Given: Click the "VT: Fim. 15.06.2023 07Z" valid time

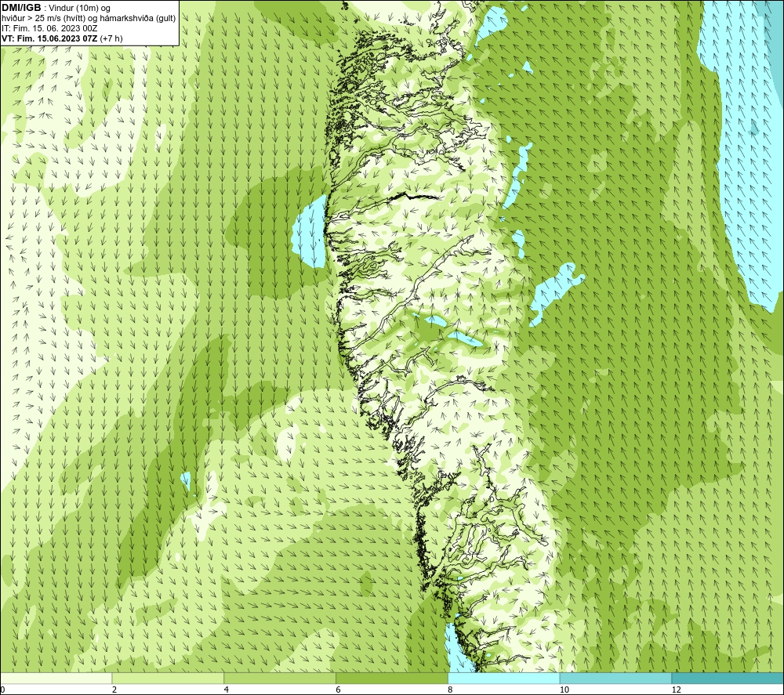Looking at the screenshot, I should pyautogui.click(x=49, y=38).
